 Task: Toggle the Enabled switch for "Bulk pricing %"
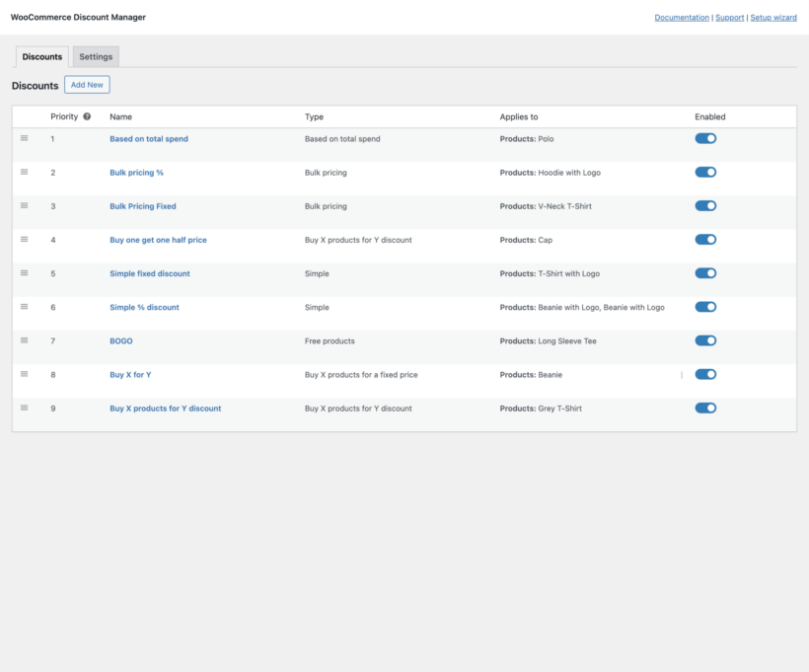point(705,172)
